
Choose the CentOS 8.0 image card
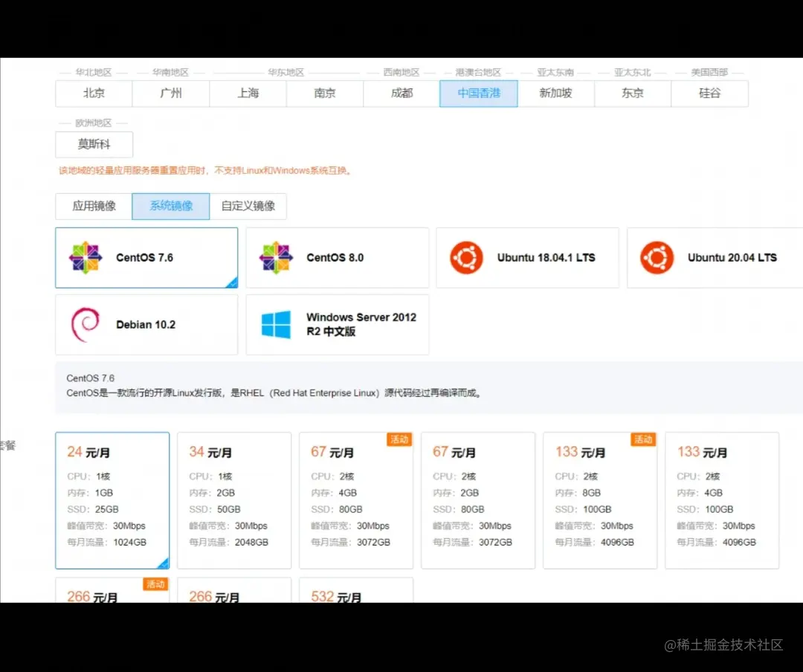pos(337,258)
